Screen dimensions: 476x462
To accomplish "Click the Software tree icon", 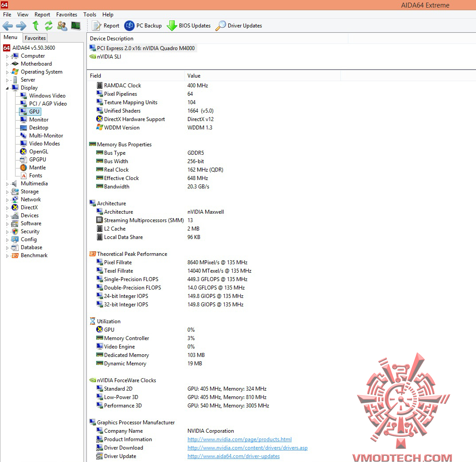I will coord(15,223).
